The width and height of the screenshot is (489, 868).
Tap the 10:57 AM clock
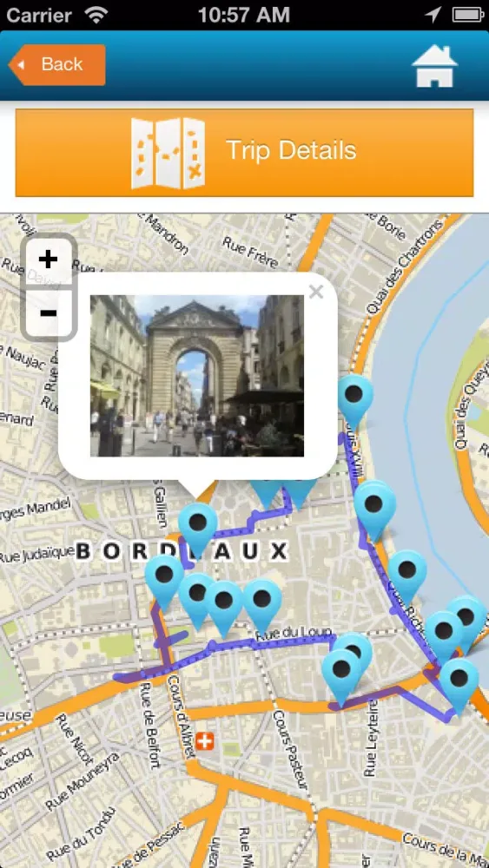pos(244,15)
